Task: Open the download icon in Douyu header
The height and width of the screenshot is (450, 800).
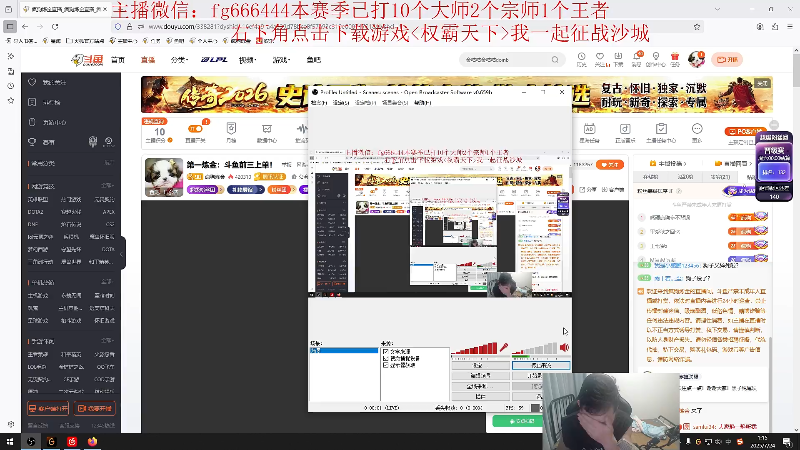Action: [618, 57]
